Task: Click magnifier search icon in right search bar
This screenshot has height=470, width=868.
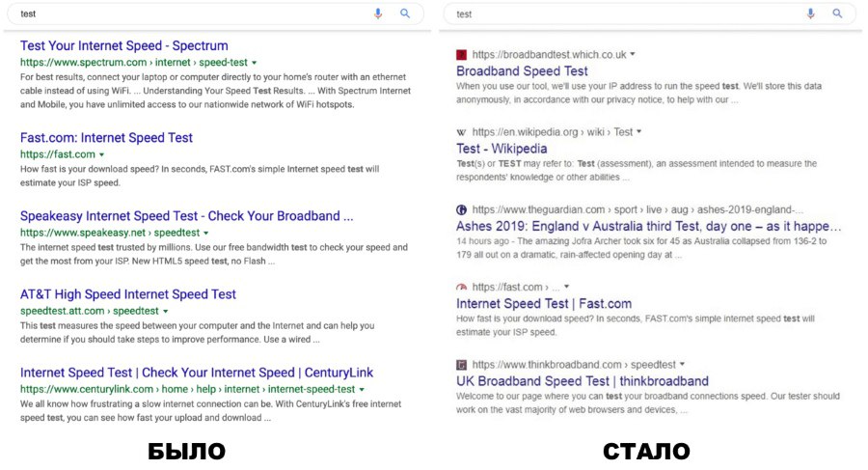Action: 837,14
